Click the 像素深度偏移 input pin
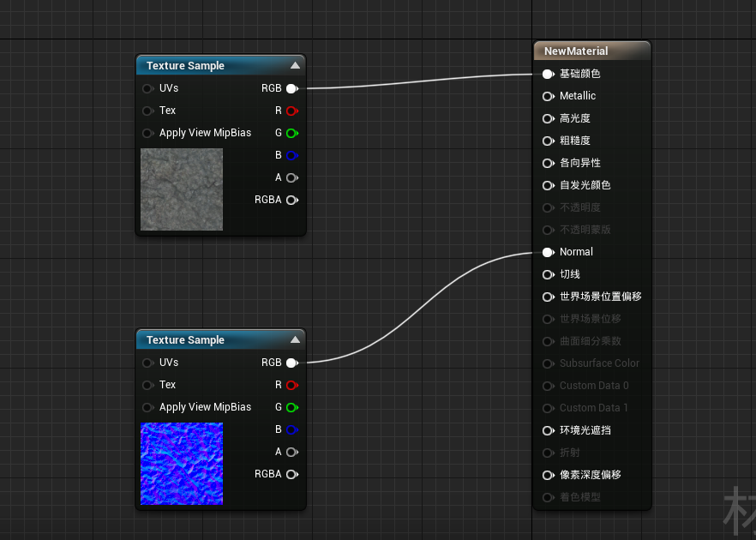The image size is (756, 540). click(x=549, y=476)
